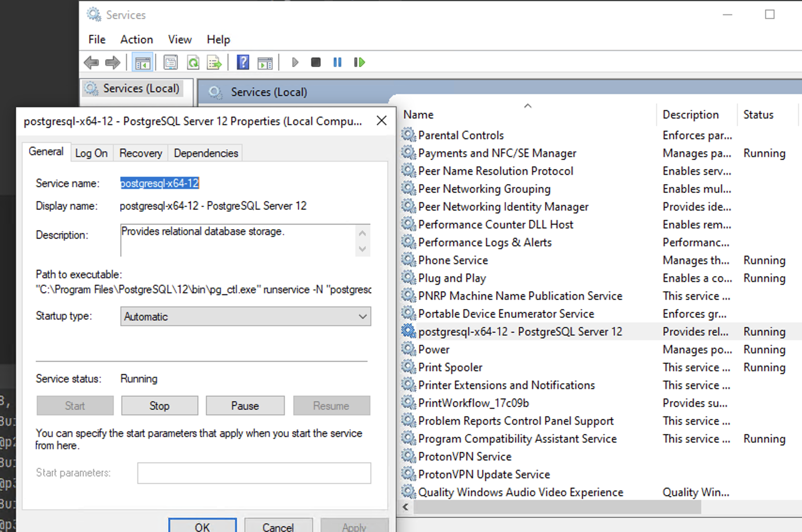802x532 pixels.
Task: Click the Pause Service toolbar icon
Action: pyautogui.click(x=338, y=62)
